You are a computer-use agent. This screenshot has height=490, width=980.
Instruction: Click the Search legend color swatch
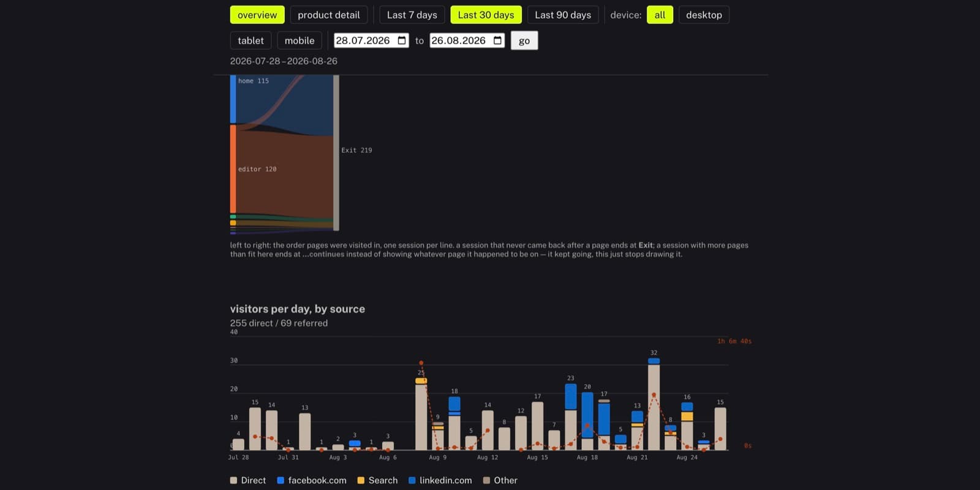361,480
